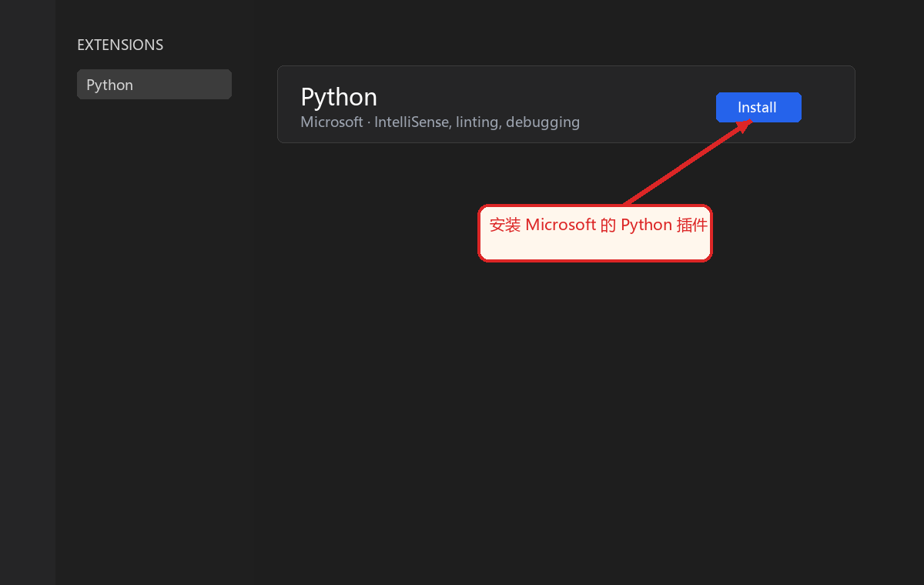Image resolution: width=924 pixels, height=585 pixels.
Task: Install the Microsoft Python extension
Action: pos(758,107)
